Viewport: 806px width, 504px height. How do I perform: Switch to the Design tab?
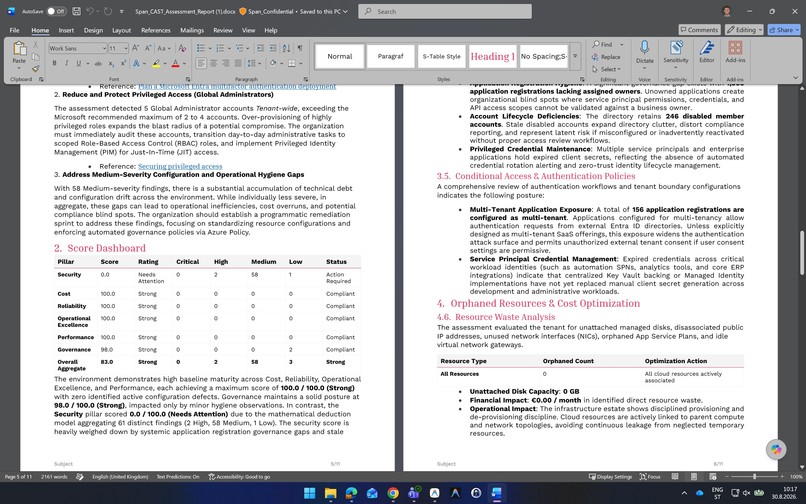tap(93, 30)
